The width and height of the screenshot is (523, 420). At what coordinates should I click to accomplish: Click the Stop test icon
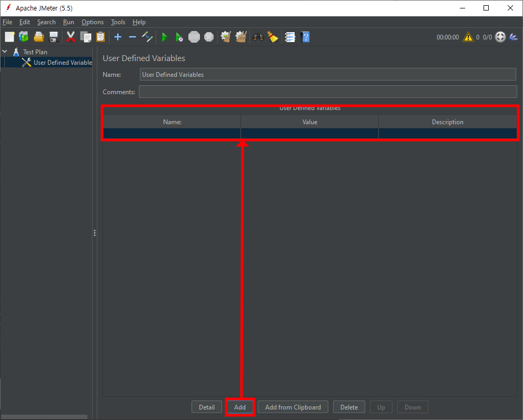[x=194, y=37]
